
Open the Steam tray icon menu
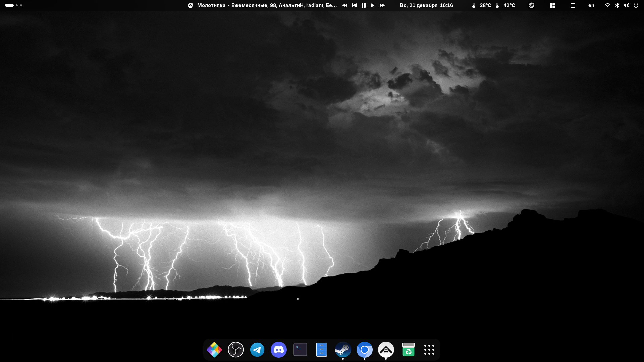(531, 5)
